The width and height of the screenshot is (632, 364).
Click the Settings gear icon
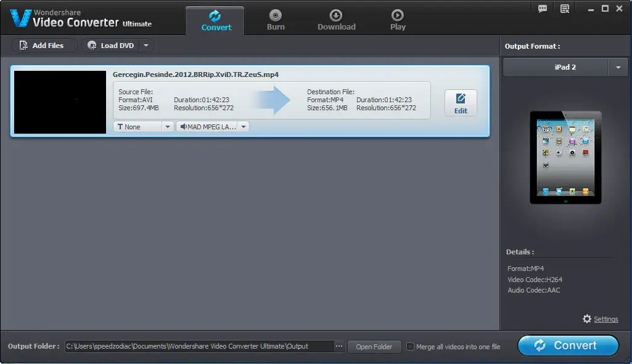pyautogui.click(x=587, y=319)
